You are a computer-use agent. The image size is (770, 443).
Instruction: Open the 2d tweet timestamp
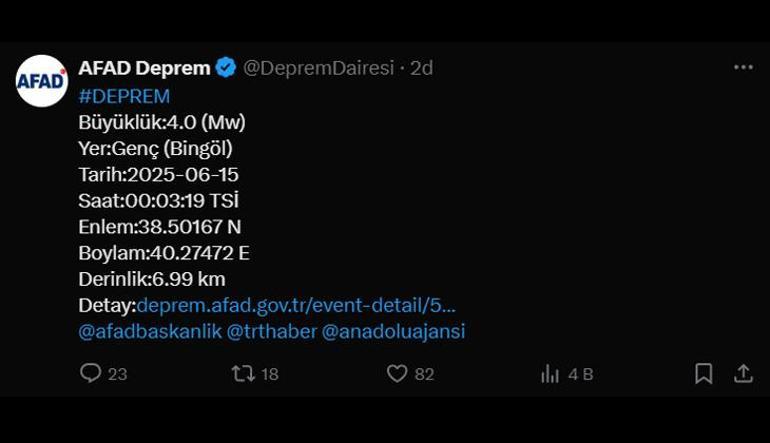point(421,68)
